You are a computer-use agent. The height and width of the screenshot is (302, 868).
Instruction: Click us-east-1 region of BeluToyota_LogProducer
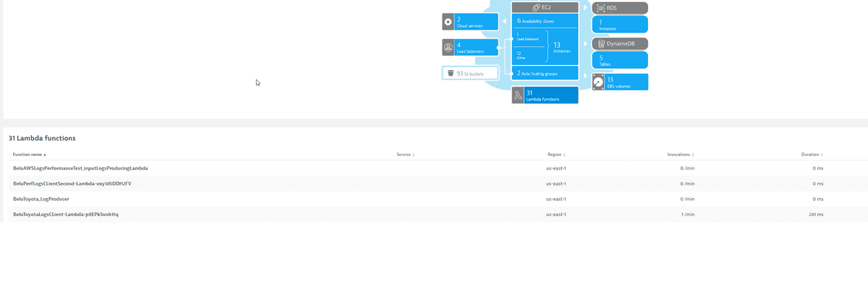tap(556, 199)
